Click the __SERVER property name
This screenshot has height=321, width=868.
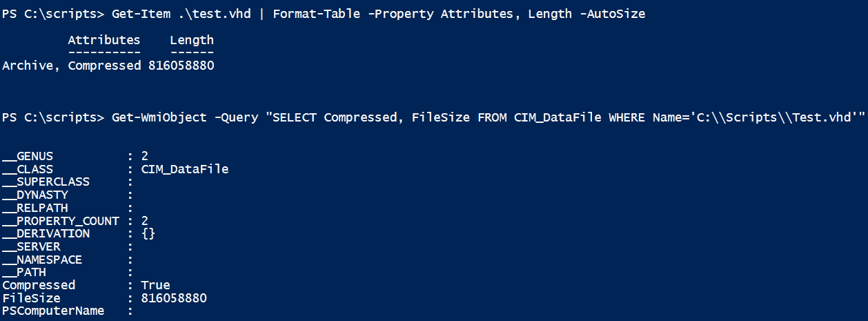pos(31,246)
